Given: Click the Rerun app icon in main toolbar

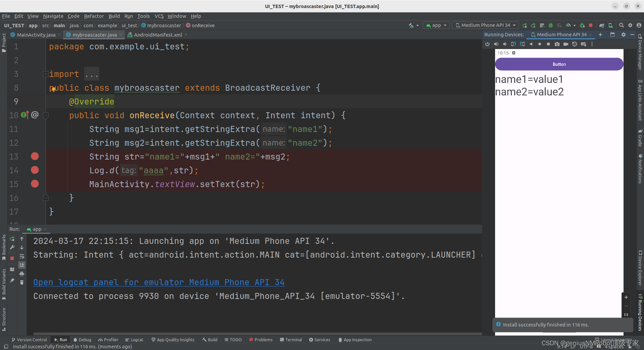Looking at the screenshot, I should (525, 26).
